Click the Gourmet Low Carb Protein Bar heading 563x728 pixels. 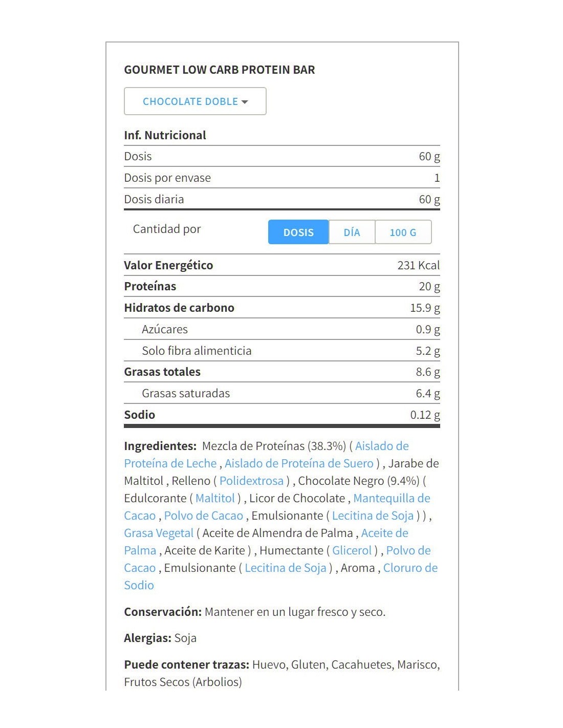[220, 70]
